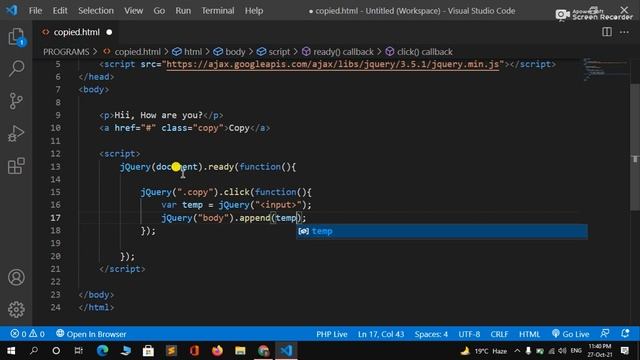Expand the PROGRAMS breadcrumb
This screenshot has width=640, height=360.
point(66,52)
